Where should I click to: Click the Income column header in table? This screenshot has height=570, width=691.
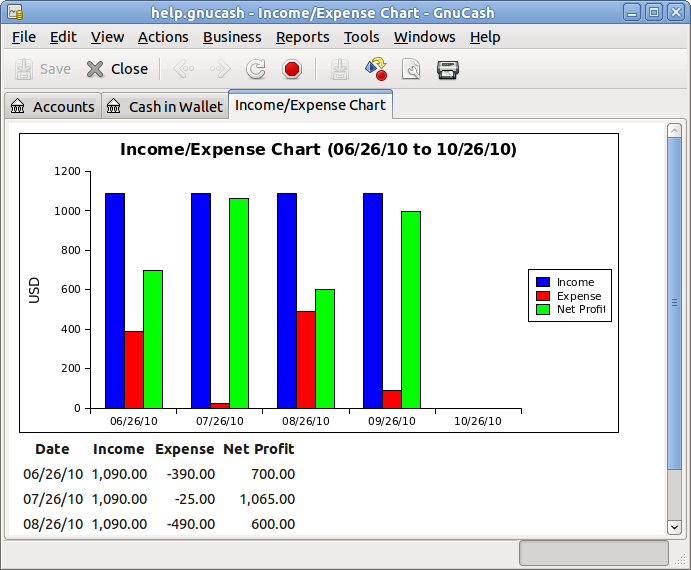119,449
